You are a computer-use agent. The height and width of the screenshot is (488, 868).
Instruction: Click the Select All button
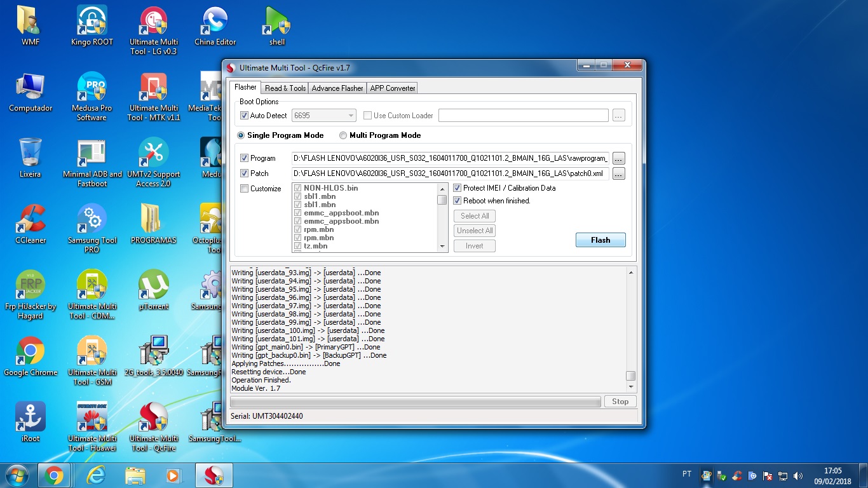click(x=475, y=216)
